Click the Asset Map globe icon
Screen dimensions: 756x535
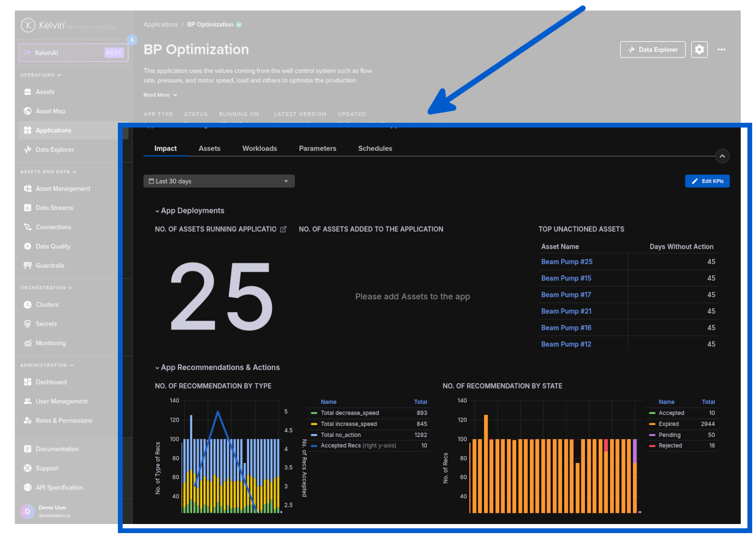pyautogui.click(x=28, y=111)
